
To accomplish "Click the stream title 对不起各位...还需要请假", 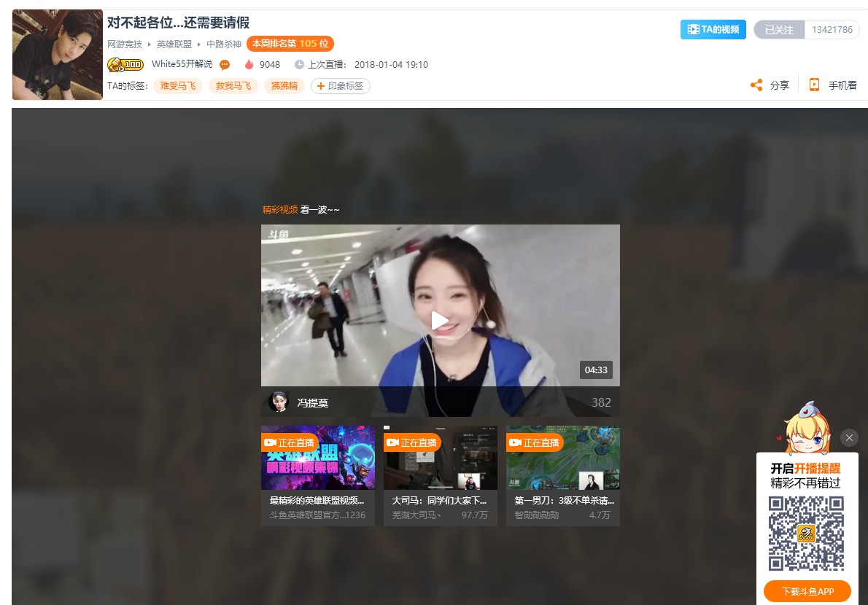I will (x=178, y=23).
